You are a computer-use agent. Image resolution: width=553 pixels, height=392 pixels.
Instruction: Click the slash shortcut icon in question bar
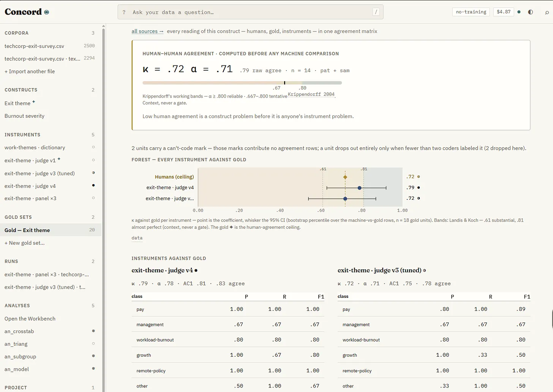tap(376, 12)
